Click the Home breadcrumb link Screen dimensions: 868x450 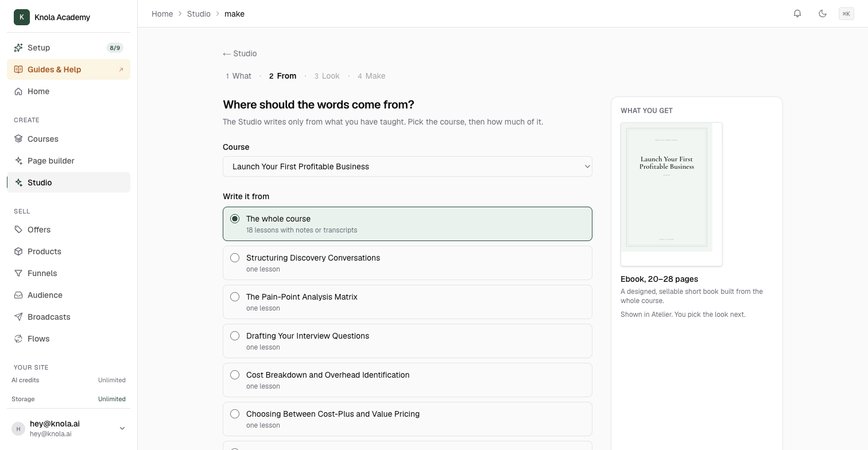[162, 14]
